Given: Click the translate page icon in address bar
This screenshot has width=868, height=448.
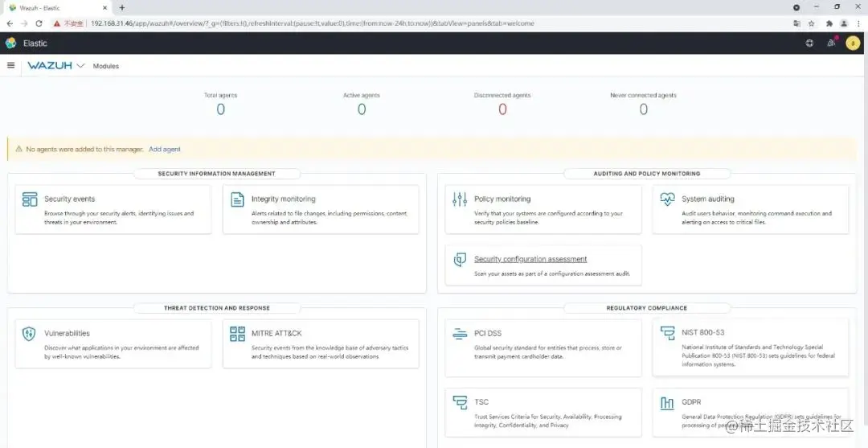Looking at the screenshot, I should [x=796, y=23].
